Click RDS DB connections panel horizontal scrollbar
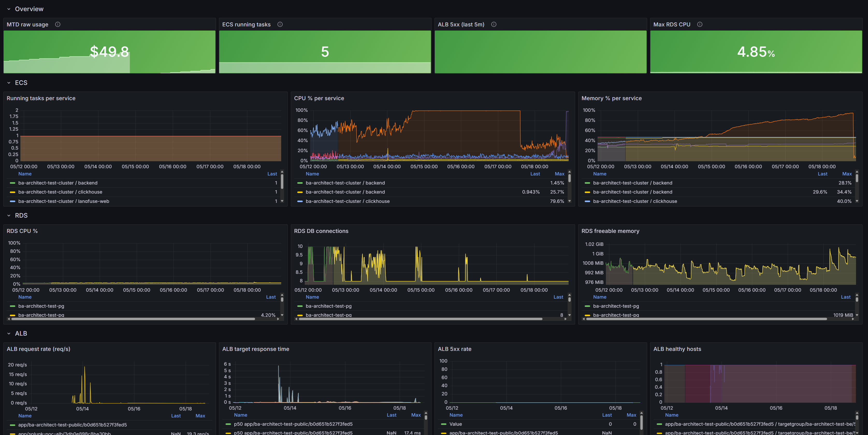This screenshot has width=868, height=435. pos(421,319)
